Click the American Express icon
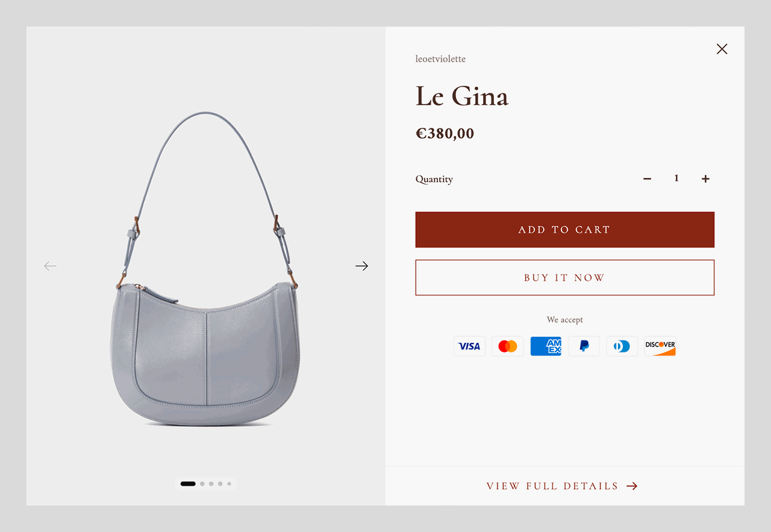 pyautogui.click(x=546, y=346)
